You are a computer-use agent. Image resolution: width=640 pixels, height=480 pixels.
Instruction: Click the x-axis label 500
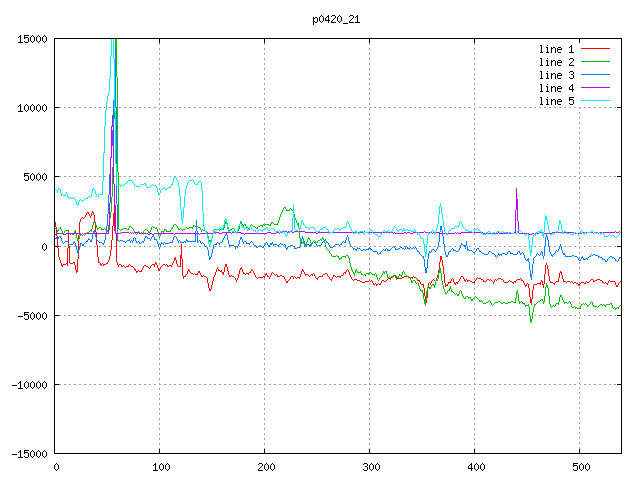tap(581, 467)
